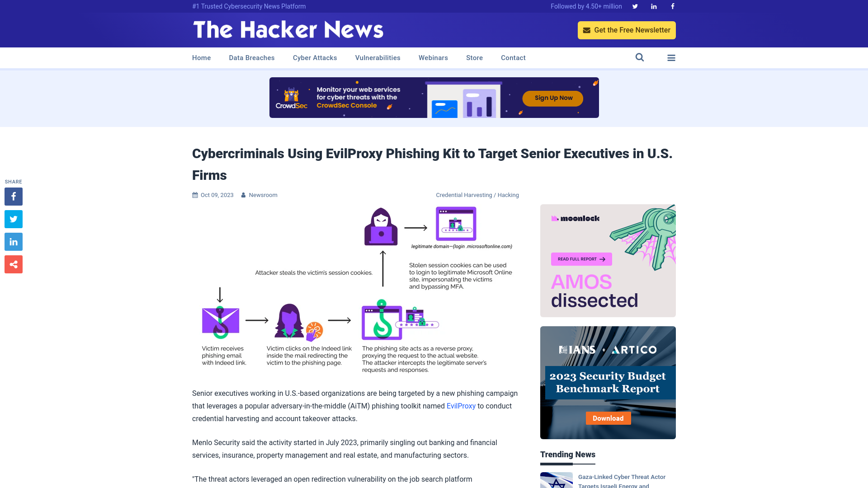
Task: Click the Read Full Report moonlock ad link
Action: pyautogui.click(x=581, y=258)
